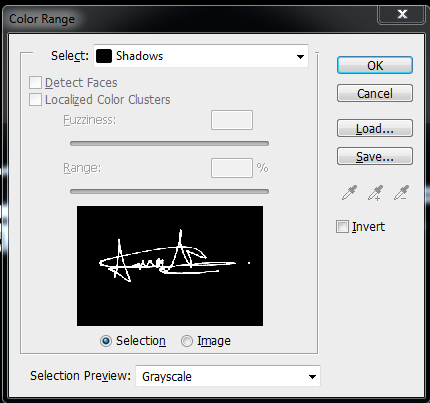Toggle the Detect Faces checkbox

click(x=35, y=83)
